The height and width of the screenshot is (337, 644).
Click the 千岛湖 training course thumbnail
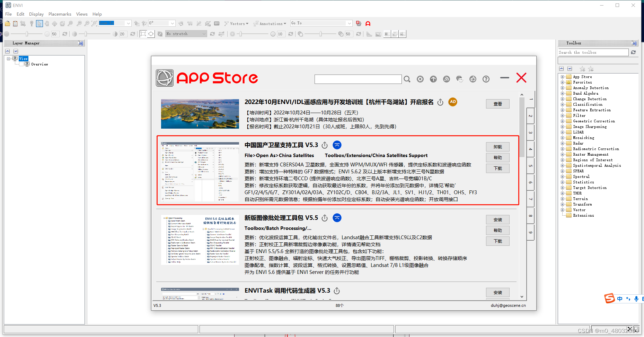click(x=200, y=114)
